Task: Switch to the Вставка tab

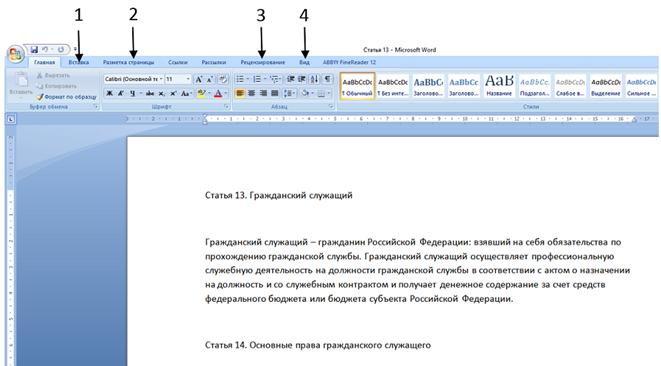Action: pyautogui.click(x=79, y=62)
